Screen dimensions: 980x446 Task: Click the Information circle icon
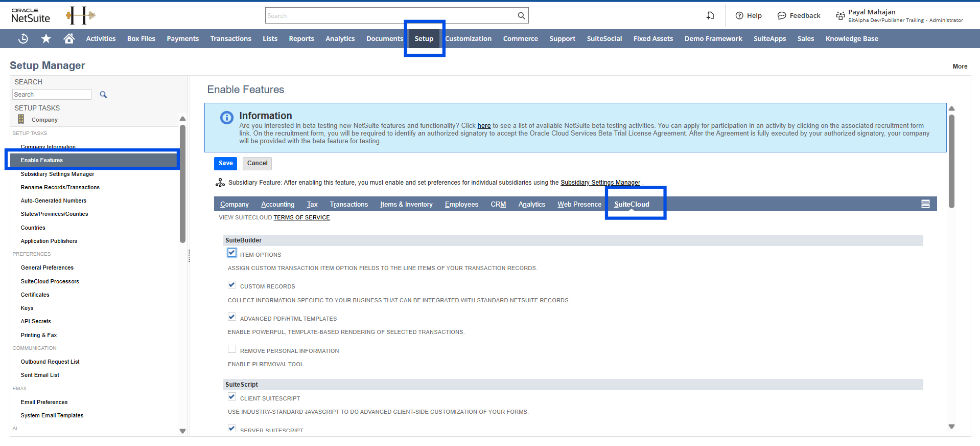coord(227,118)
